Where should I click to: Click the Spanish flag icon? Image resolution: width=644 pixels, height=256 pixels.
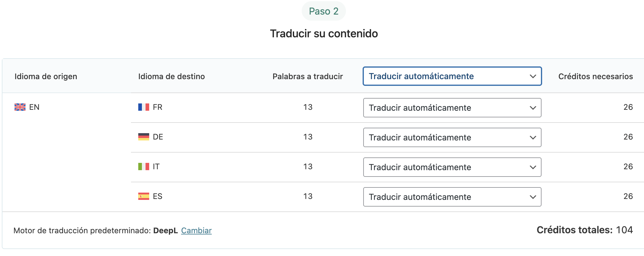(143, 196)
